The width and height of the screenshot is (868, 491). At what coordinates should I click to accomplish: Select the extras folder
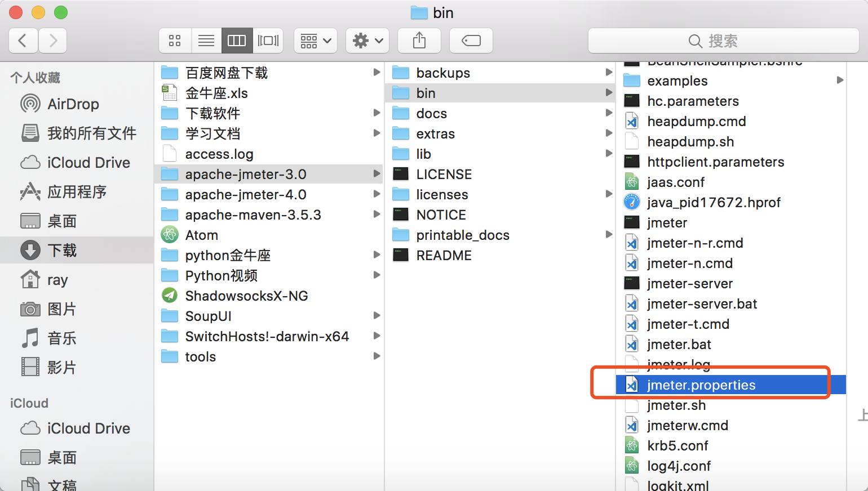(x=500, y=133)
